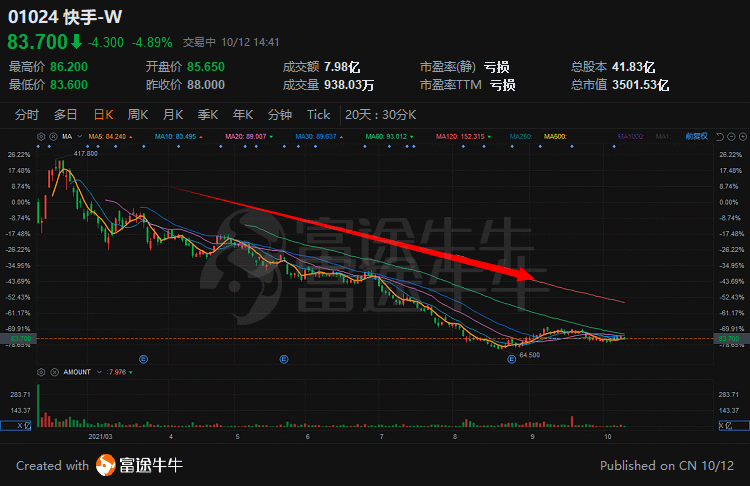Click the 昨收价 88.000 value
Viewport: 750px width, 486px height.
tap(206, 85)
